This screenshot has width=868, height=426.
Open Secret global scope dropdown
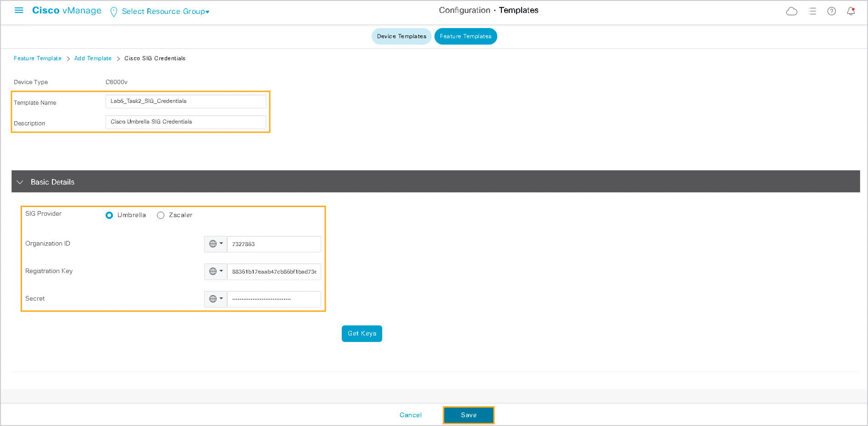216,299
